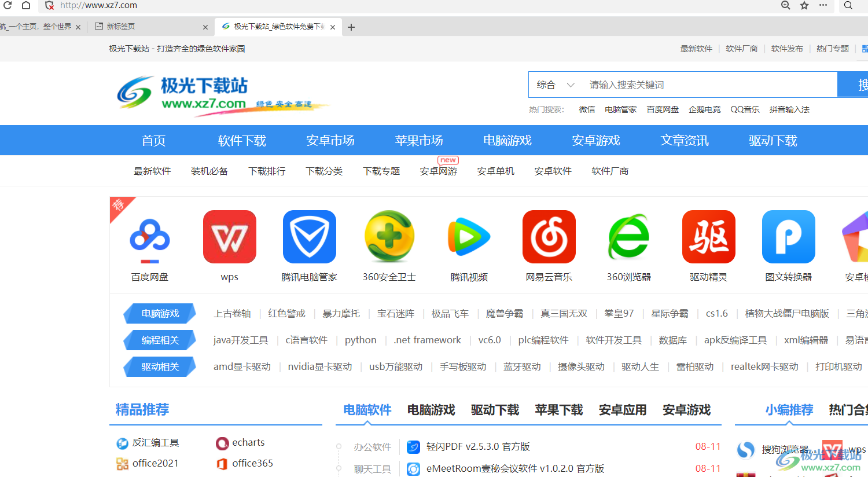Select 苹果市场 in main navigation
Viewport: 868px width, 477px height.
(x=419, y=141)
